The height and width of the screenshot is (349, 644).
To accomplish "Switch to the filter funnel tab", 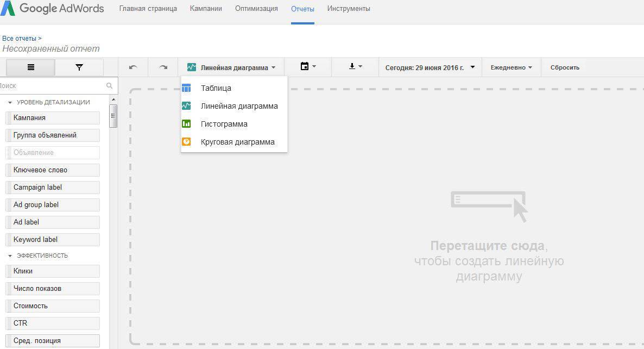I will click(79, 67).
